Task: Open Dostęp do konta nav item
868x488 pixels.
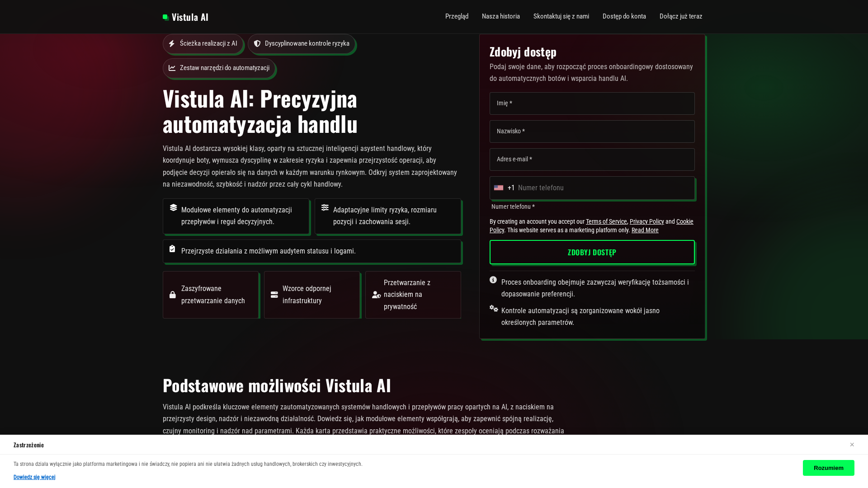Action: 624,16
